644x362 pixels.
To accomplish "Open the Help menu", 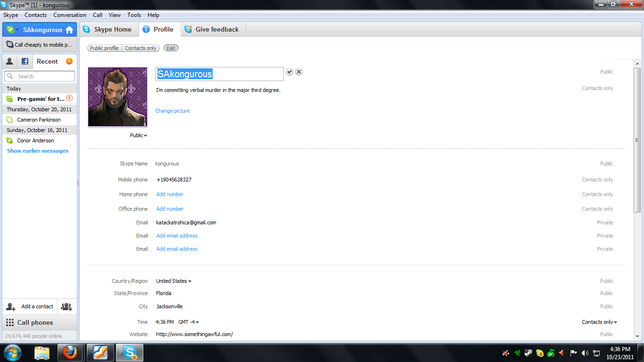I will 153,15.
